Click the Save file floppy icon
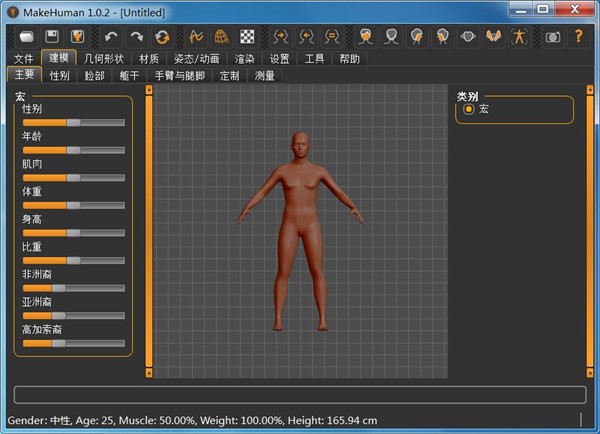 52,37
